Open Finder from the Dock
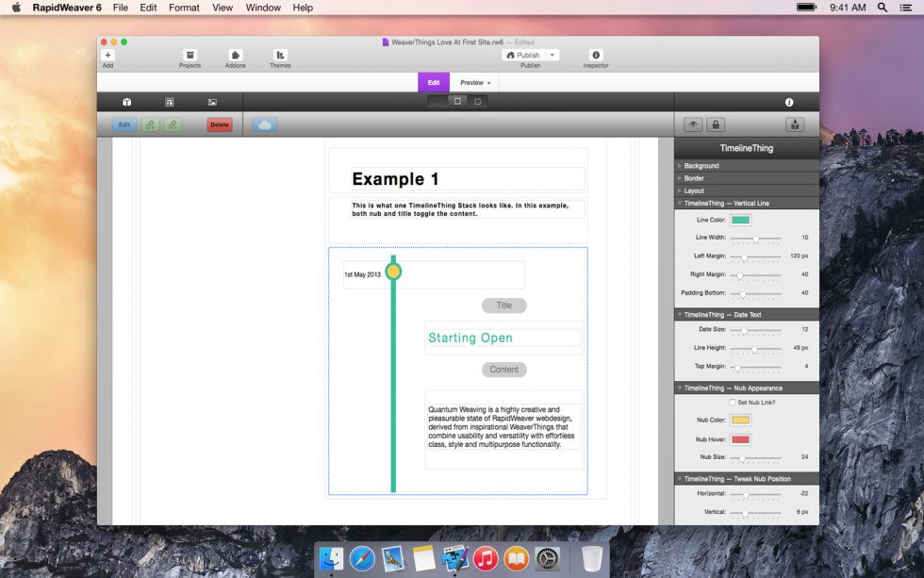 (x=331, y=558)
